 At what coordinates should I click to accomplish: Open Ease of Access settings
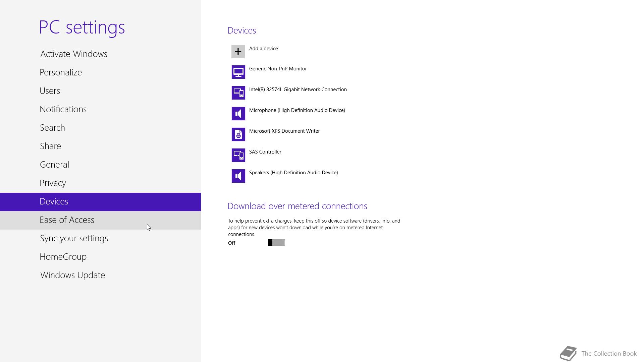pos(100,220)
